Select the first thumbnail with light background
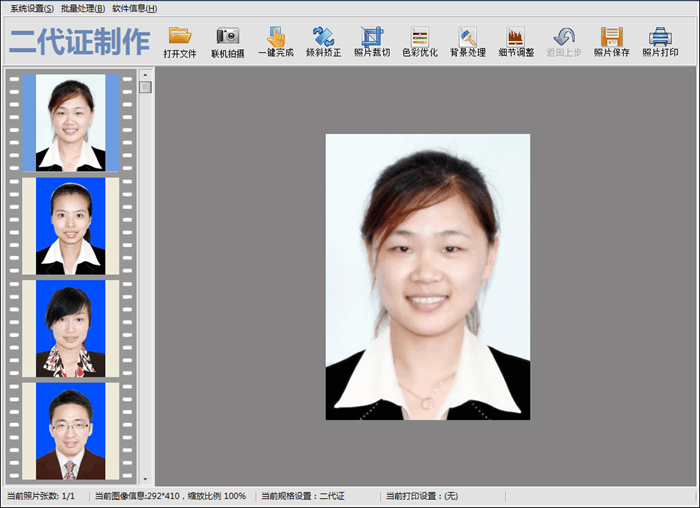The image size is (700, 508). 71,122
